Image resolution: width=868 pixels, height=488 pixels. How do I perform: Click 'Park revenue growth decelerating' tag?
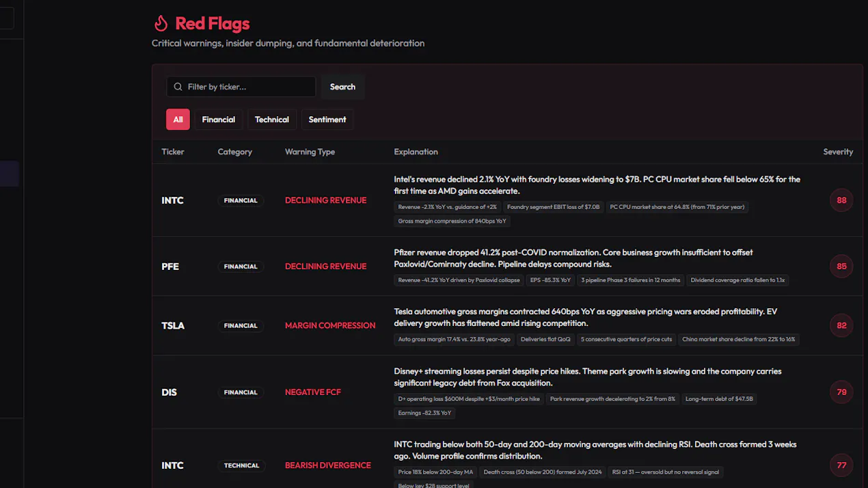pos(612,399)
